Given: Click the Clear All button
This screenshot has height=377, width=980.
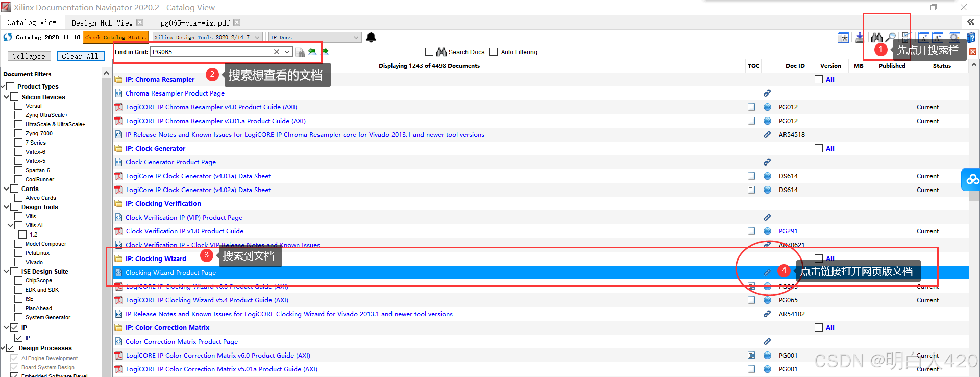Looking at the screenshot, I should 80,56.
